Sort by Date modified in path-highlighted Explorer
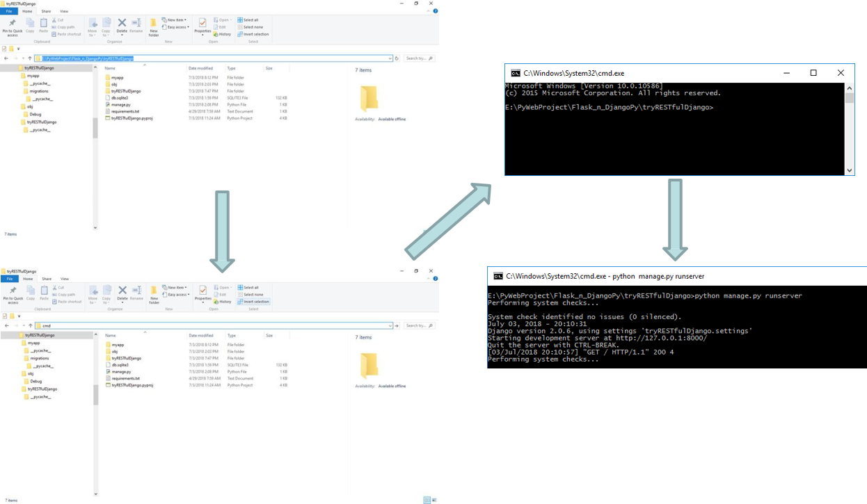The width and height of the screenshot is (867, 504). 200,68
